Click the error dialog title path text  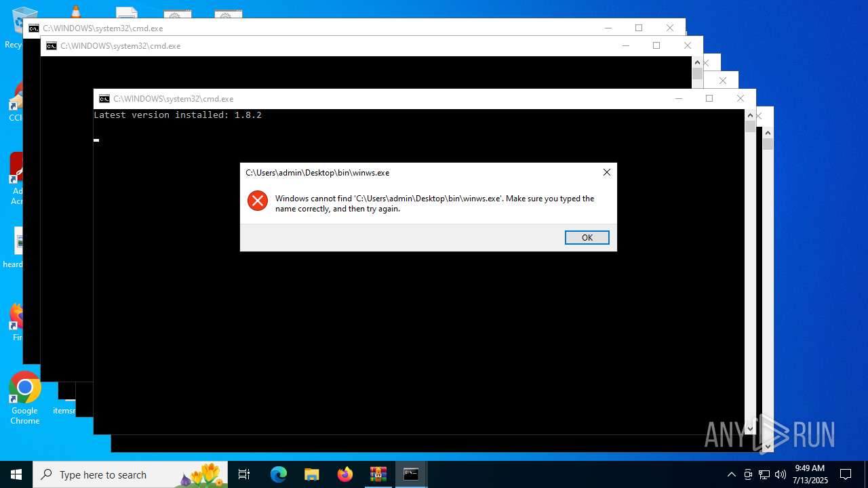317,173
